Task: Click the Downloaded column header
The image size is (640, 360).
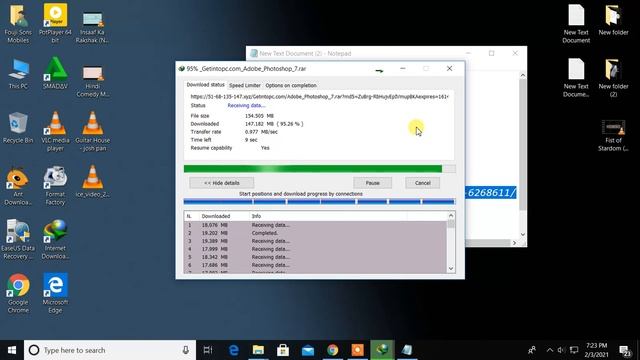Action: click(224, 216)
